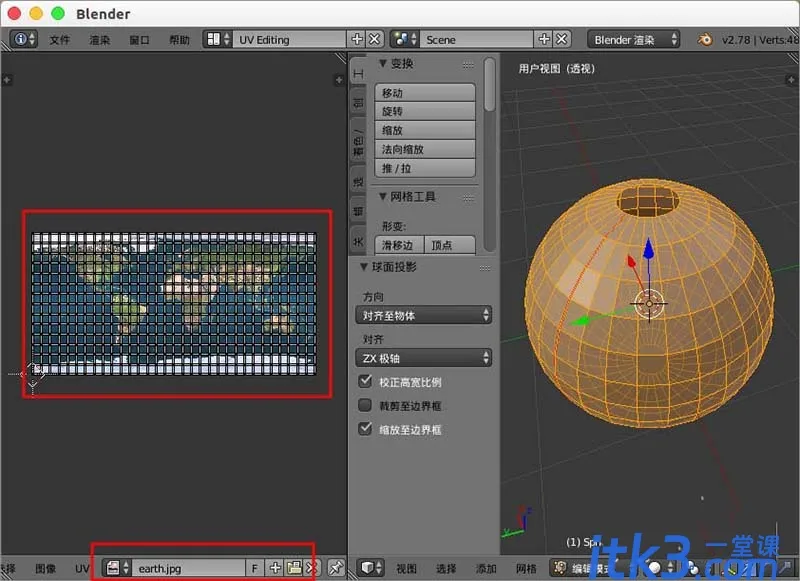Add a new screen layout with plus button
The width and height of the screenshot is (800, 581).
pyautogui.click(x=357, y=39)
